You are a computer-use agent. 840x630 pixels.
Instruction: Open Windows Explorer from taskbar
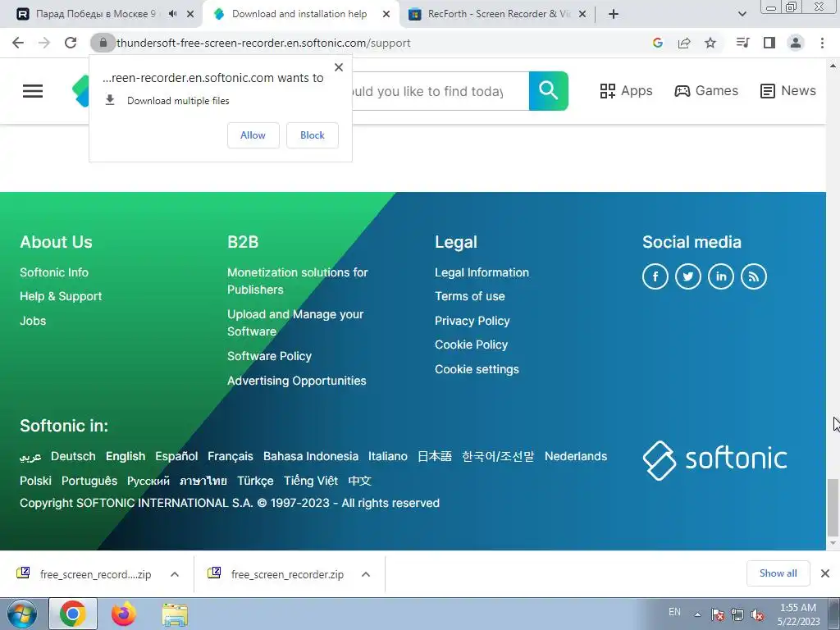[x=176, y=614]
